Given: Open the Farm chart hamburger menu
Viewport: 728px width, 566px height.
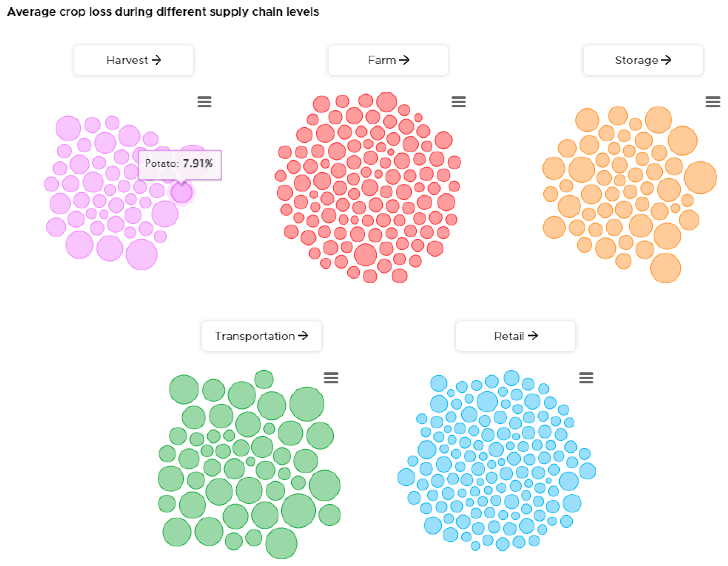Looking at the screenshot, I should tap(459, 102).
